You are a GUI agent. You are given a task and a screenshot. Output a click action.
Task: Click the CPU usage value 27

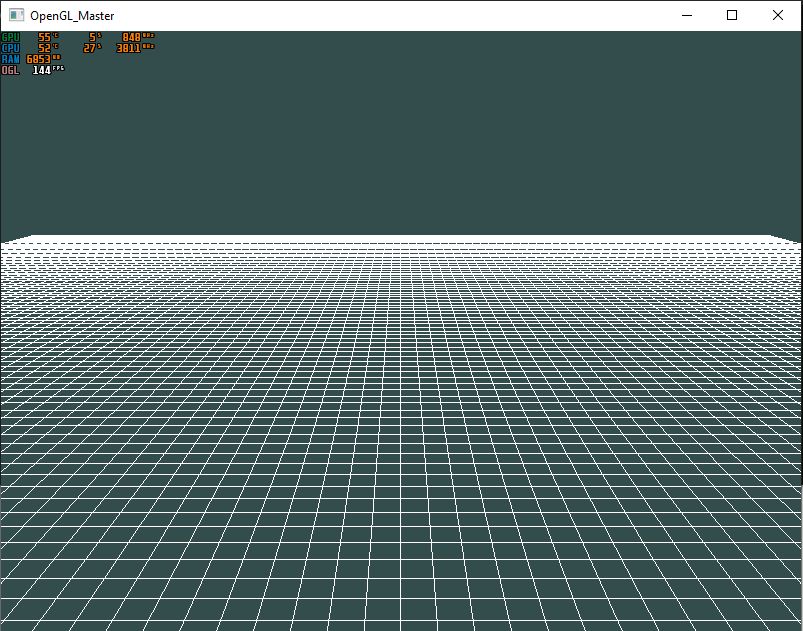(90, 48)
